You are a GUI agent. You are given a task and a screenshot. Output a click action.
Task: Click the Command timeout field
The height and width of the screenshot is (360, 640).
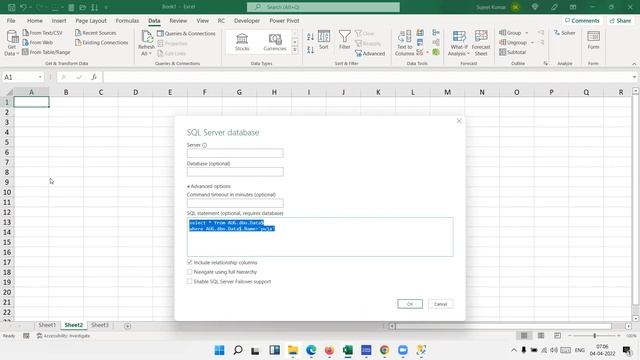(235, 203)
